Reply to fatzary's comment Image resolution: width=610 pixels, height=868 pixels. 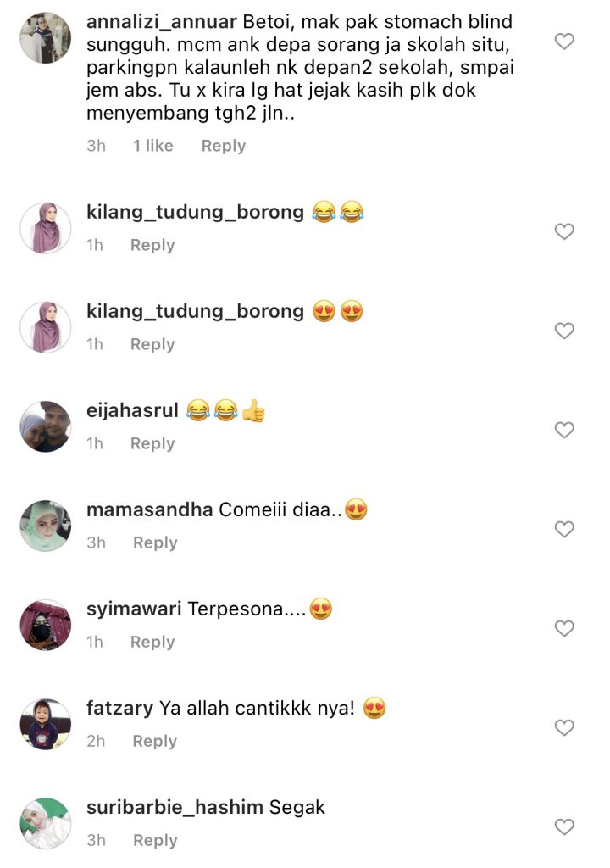[x=154, y=741]
